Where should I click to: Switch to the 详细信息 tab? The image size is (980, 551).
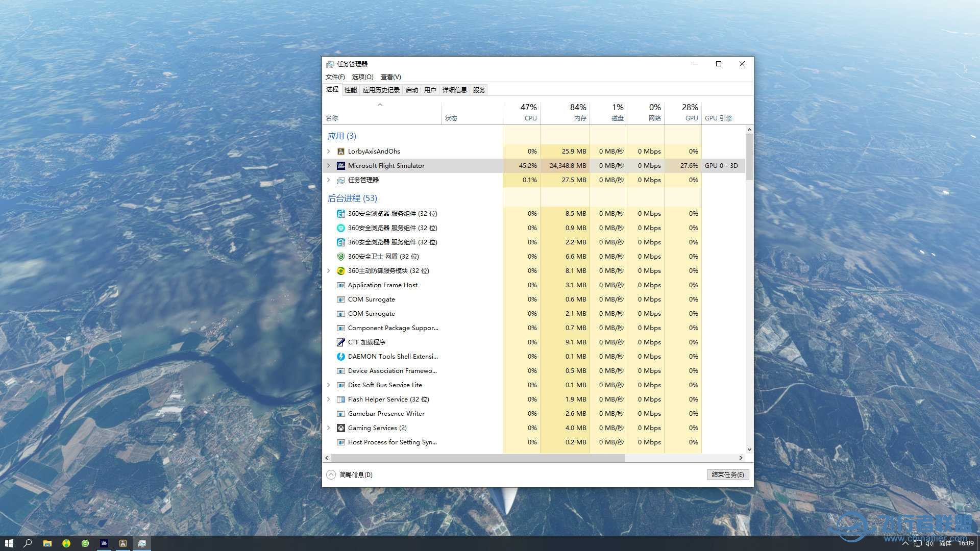[x=455, y=90]
